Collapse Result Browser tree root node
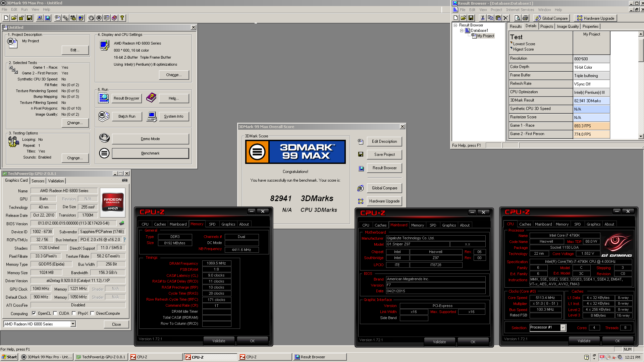Image resolution: width=644 pixels, height=362 pixels. click(x=455, y=25)
